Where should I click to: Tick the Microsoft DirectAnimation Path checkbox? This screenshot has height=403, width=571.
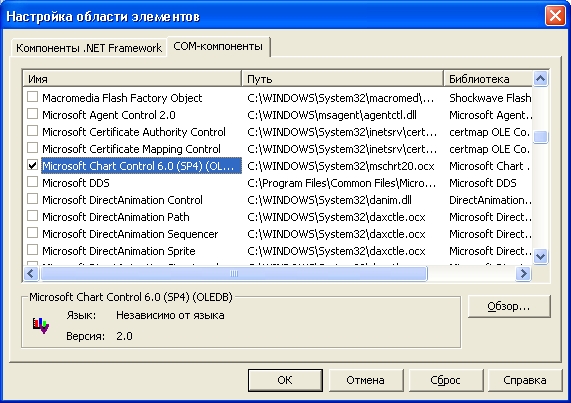pyautogui.click(x=32, y=216)
